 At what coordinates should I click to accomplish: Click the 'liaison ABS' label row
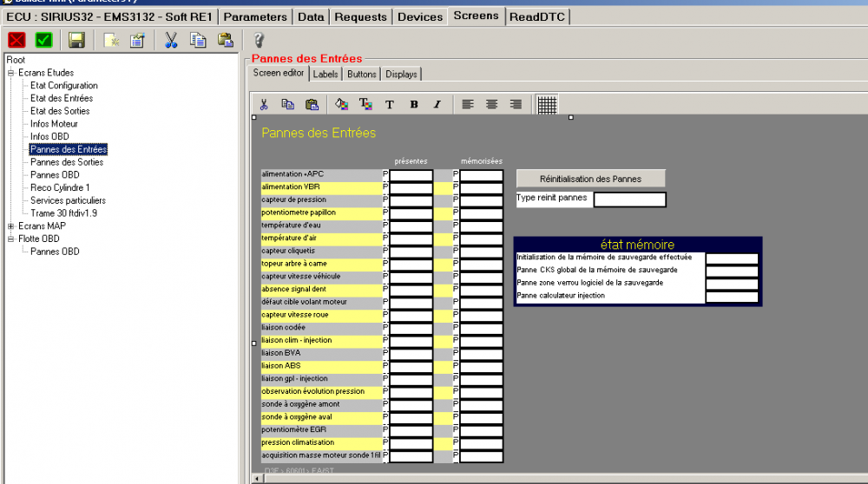(x=322, y=366)
